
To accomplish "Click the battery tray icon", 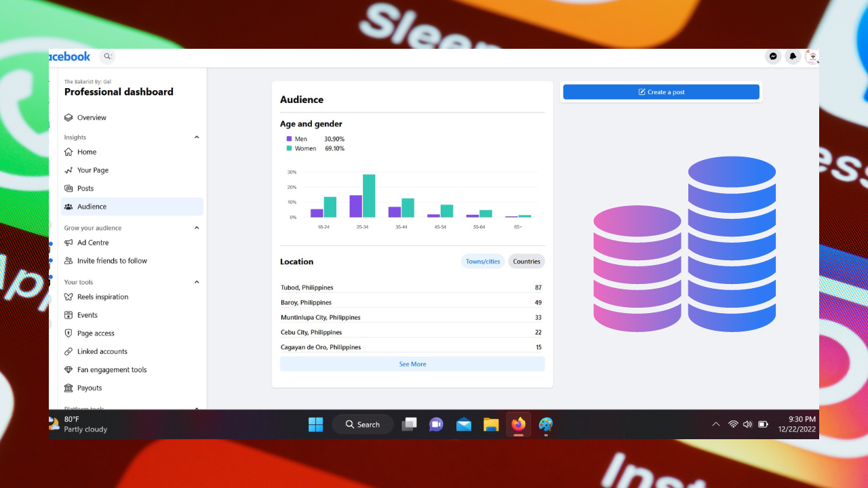I will [x=763, y=424].
